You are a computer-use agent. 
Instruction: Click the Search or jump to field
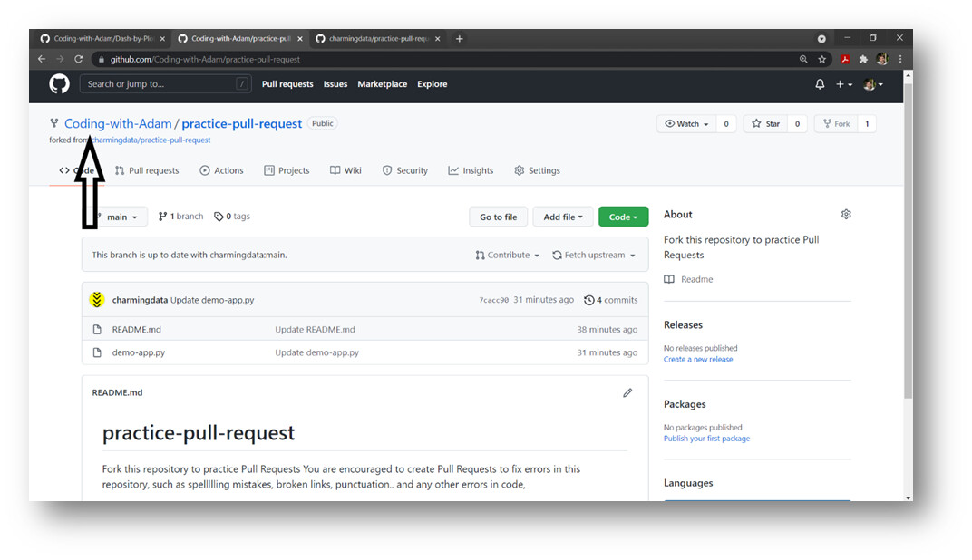[166, 83]
